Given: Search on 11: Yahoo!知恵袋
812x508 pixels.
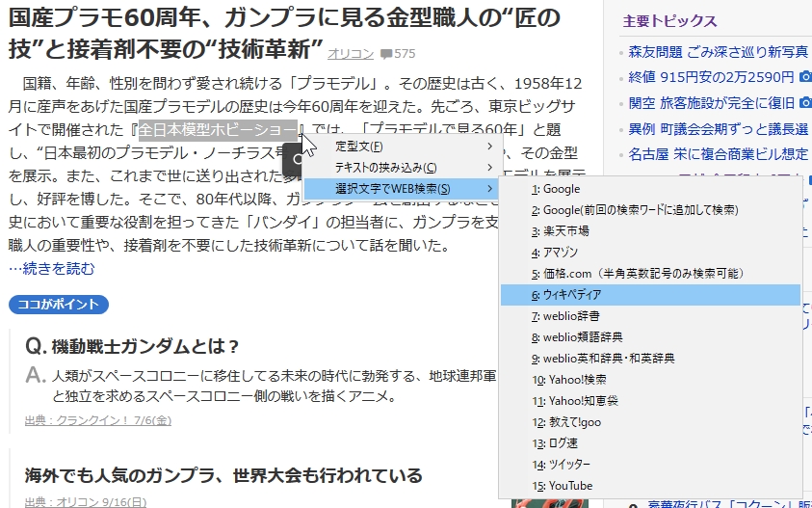Looking at the screenshot, I should (x=650, y=401).
